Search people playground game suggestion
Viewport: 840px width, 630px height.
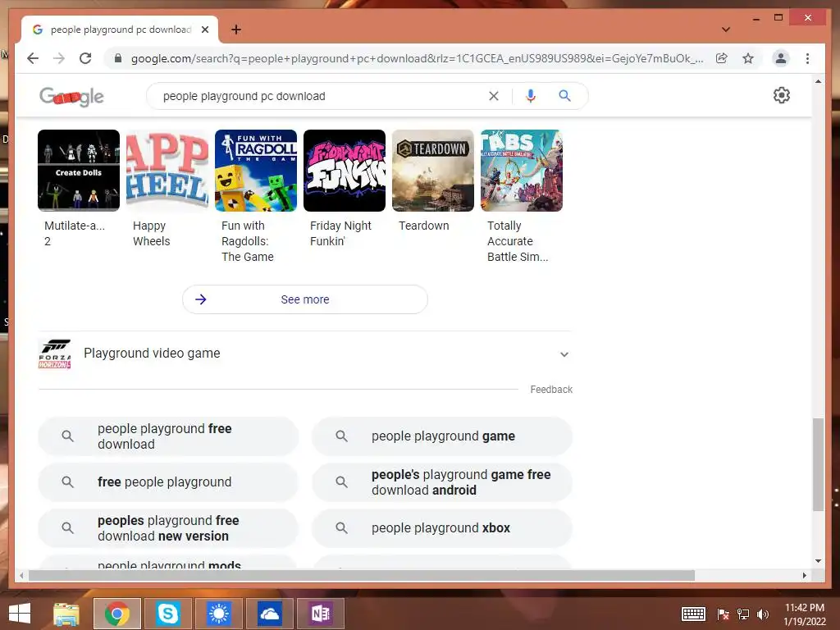coord(442,436)
